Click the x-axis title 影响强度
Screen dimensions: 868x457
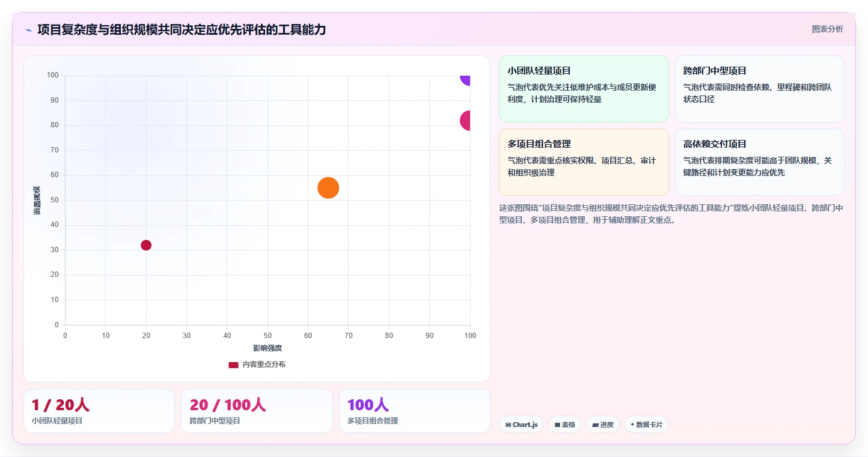click(267, 348)
